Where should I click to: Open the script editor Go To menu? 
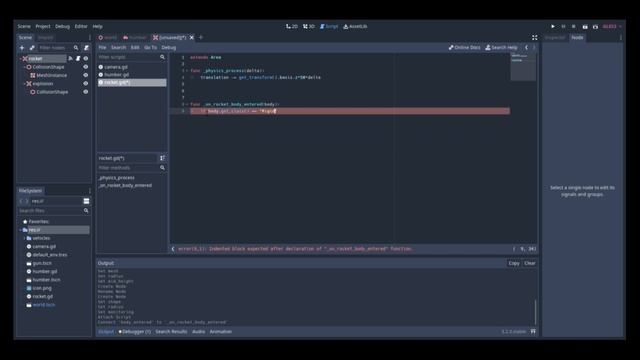151,48
